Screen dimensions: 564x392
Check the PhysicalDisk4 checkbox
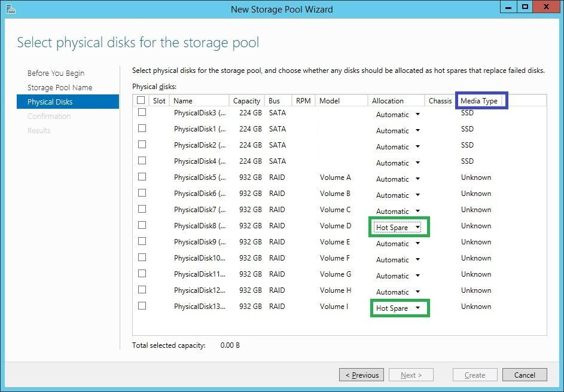point(142,161)
